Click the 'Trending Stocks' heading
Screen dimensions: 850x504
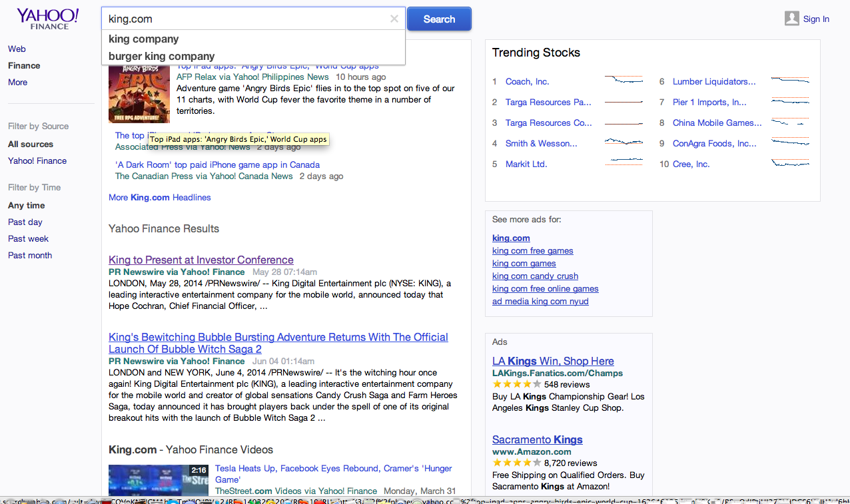pos(536,53)
